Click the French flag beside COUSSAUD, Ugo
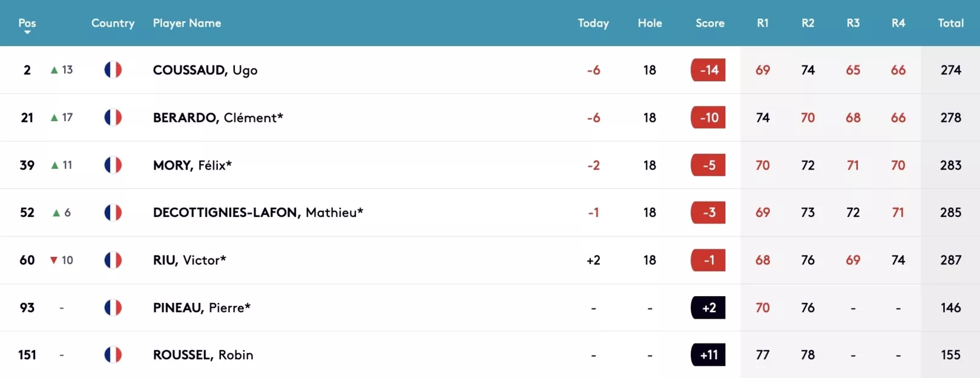The height and width of the screenshot is (378, 980). [x=113, y=70]
